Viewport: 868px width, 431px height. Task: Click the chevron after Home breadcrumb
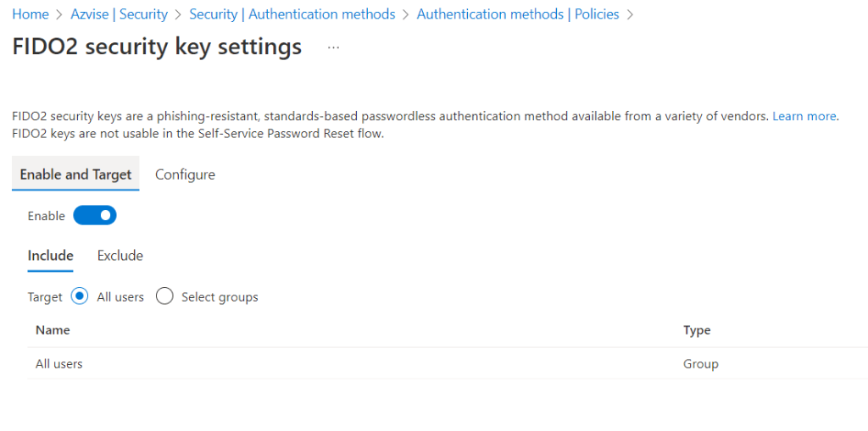coord(60,14)
